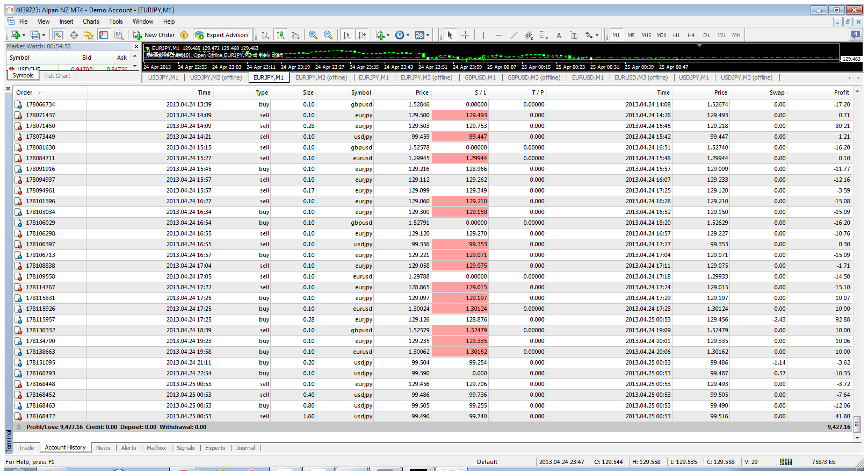Open the Charts menu

click(91, 22)
